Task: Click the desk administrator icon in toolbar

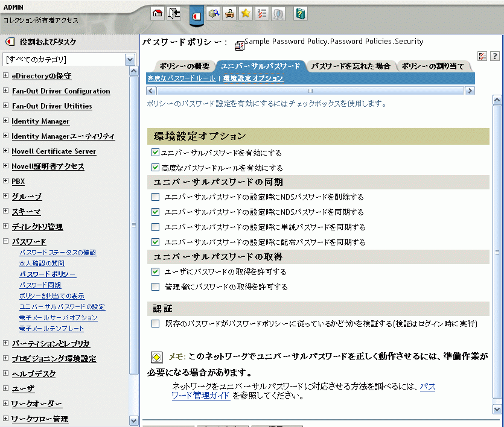Action: (229, 13)
